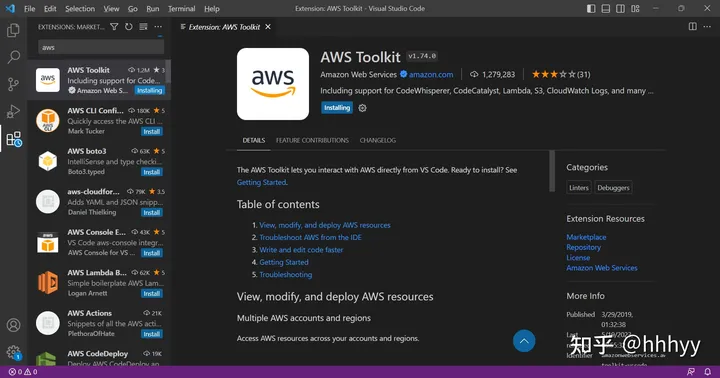This screenshot has width=720, height=378.
Task: Open the Run and Debug view
Action: [x=13, y=111]
